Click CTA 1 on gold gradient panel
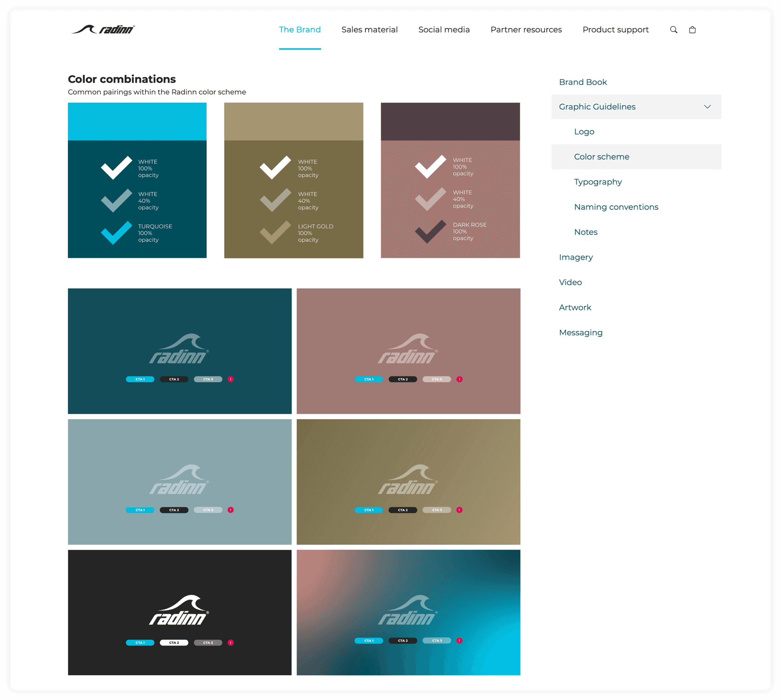Image resolution: width=781 pixels, height=700 pixels. point(369,510)
